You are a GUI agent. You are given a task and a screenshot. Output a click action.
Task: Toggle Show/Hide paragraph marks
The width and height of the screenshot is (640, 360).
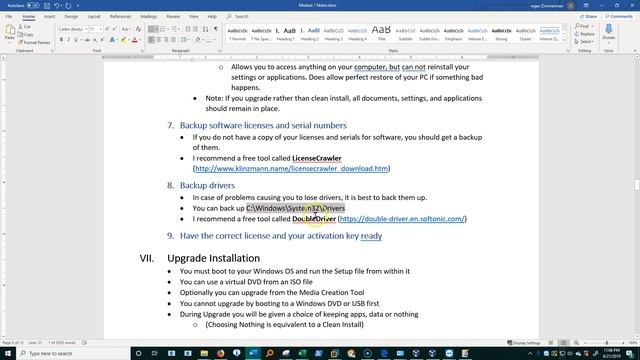point(216,29)
